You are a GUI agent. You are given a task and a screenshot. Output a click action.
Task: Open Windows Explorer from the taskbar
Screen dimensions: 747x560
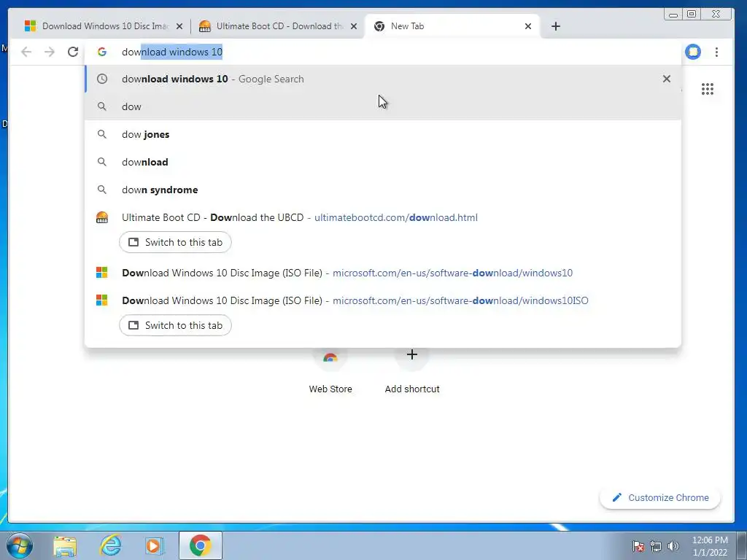65,546
